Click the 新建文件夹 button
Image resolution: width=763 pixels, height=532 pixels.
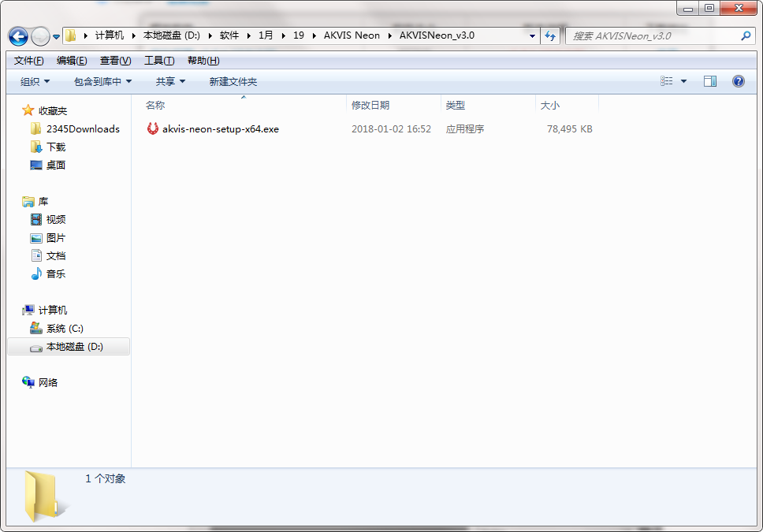point(233,81)
